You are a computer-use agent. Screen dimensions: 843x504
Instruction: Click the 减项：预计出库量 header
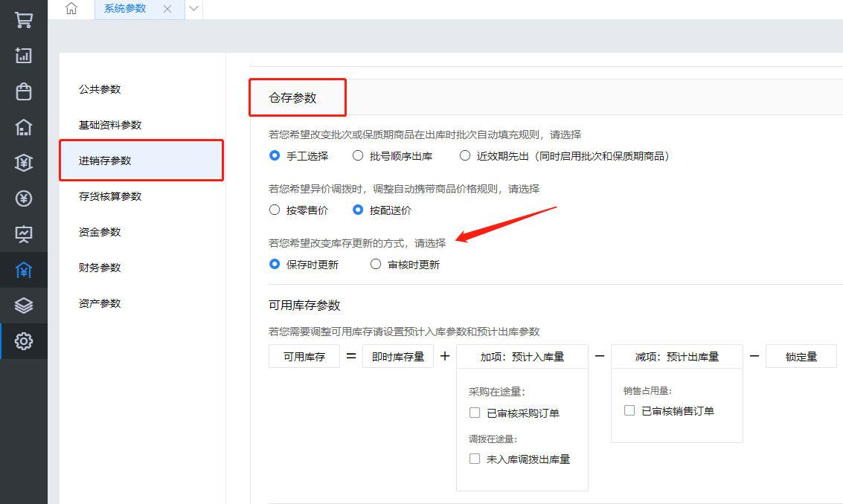point(677,356)
